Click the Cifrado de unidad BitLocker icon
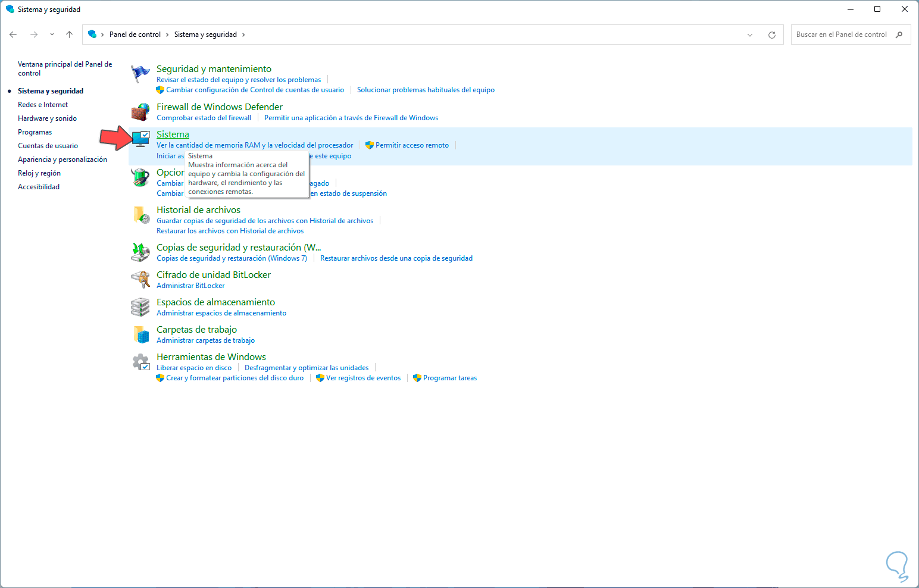This screenshot has height=588, width=919. pos(140,280)
